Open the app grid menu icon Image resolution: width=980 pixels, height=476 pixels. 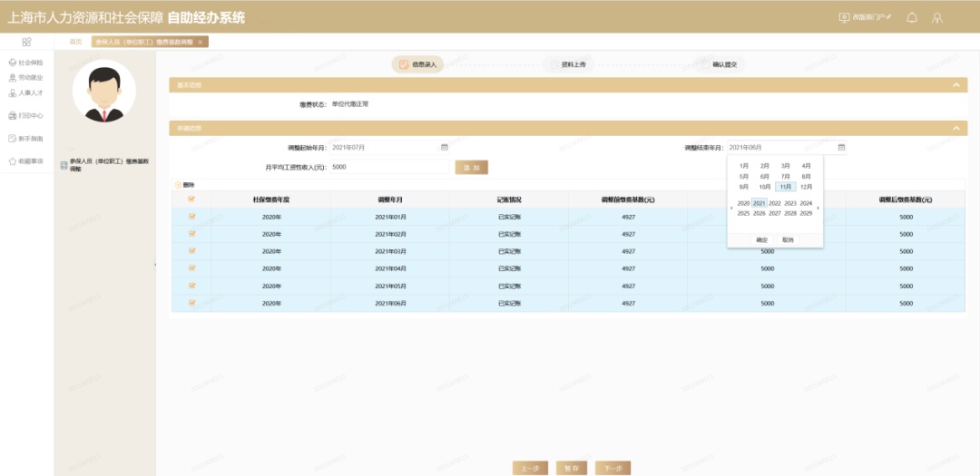(26, 42)
